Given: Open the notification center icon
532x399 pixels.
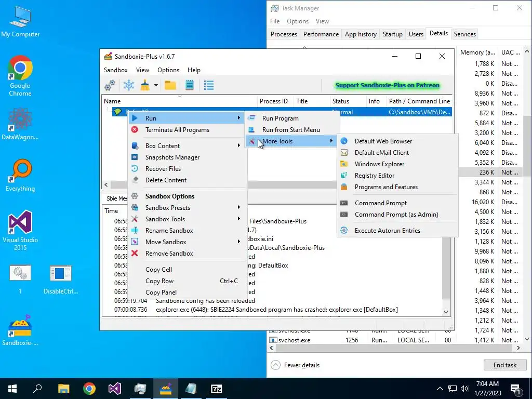Looking at the screenshot, I should 516,389.
